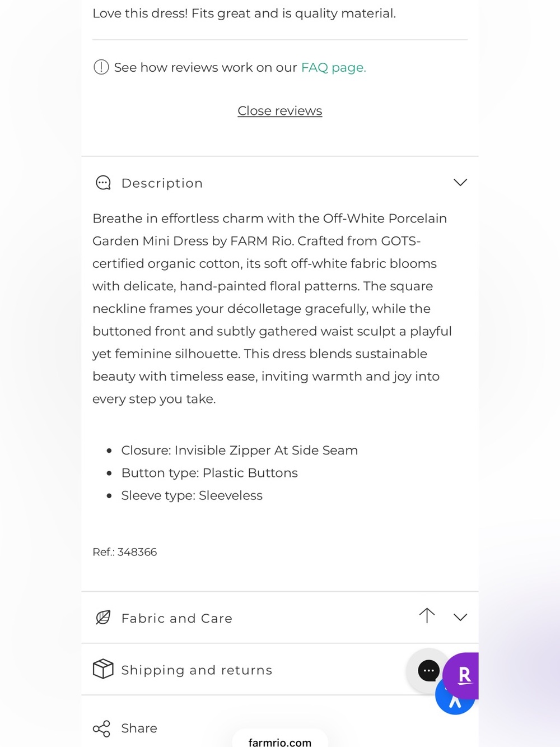Collapse the Description section chevron
560x747 pixels.
point(460,183)
